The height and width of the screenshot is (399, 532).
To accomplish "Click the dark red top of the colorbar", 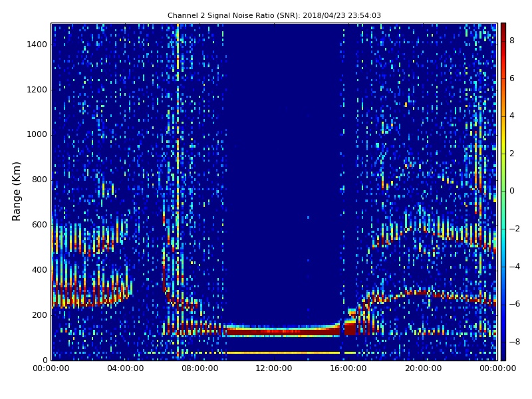I will [x=503, y=29].
